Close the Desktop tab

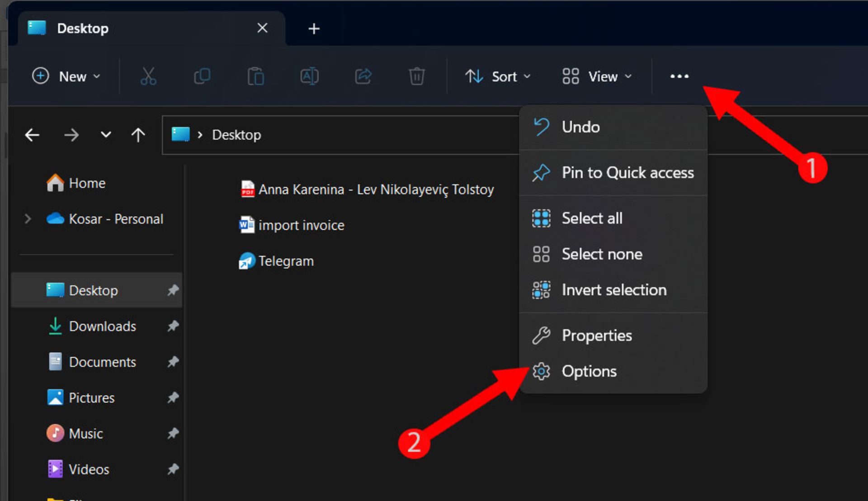tap(262, 28)
